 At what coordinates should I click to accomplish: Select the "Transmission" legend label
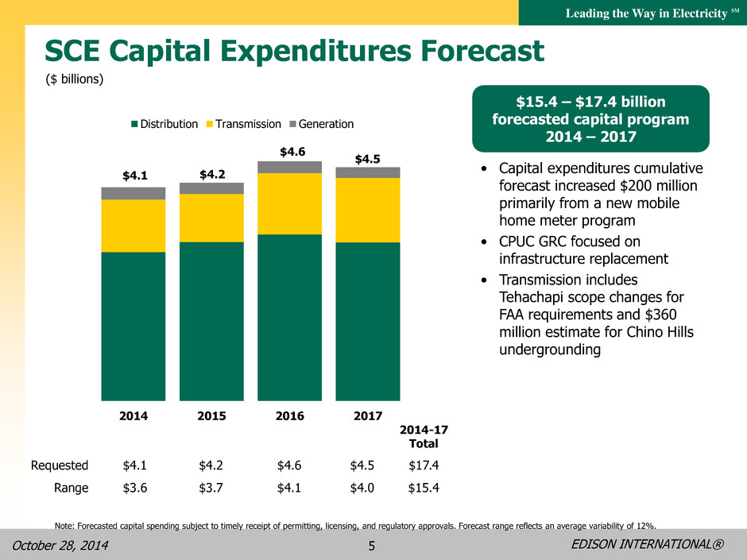(x=248, y=124)
